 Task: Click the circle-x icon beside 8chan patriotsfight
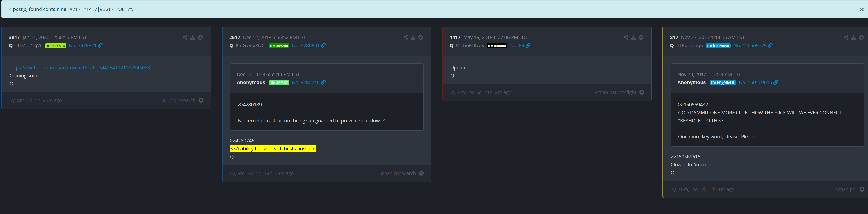pos(642,92)
